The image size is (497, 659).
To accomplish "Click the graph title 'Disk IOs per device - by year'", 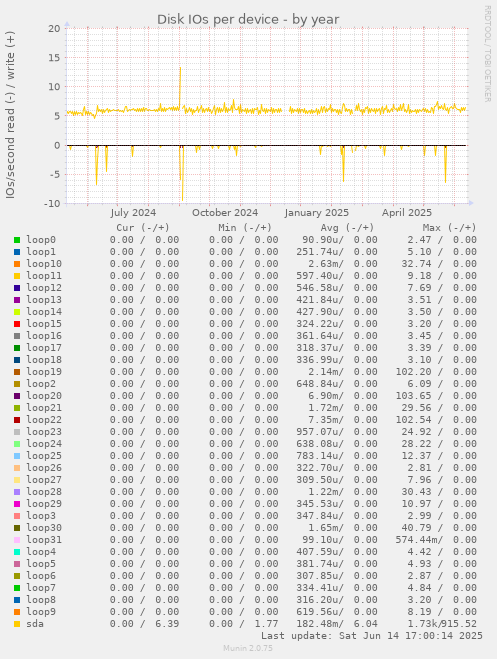I will pos(248,20).
